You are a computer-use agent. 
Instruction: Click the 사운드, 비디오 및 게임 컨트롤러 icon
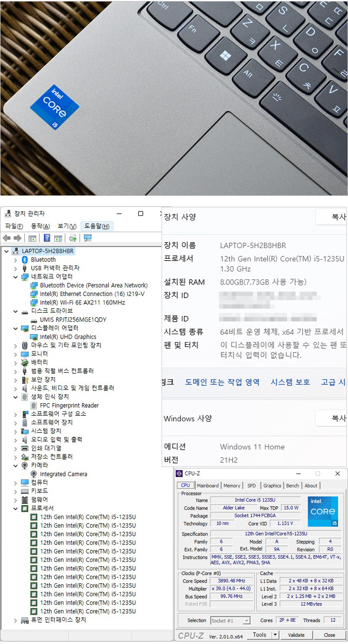click(x=25, y=388)
